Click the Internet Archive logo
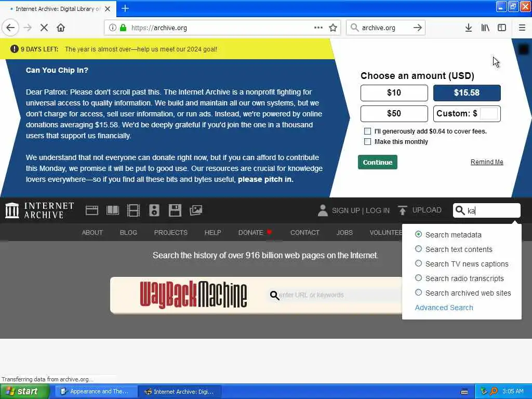The height and width of the screenshot is (399, 532). click(x=39, y=210)
